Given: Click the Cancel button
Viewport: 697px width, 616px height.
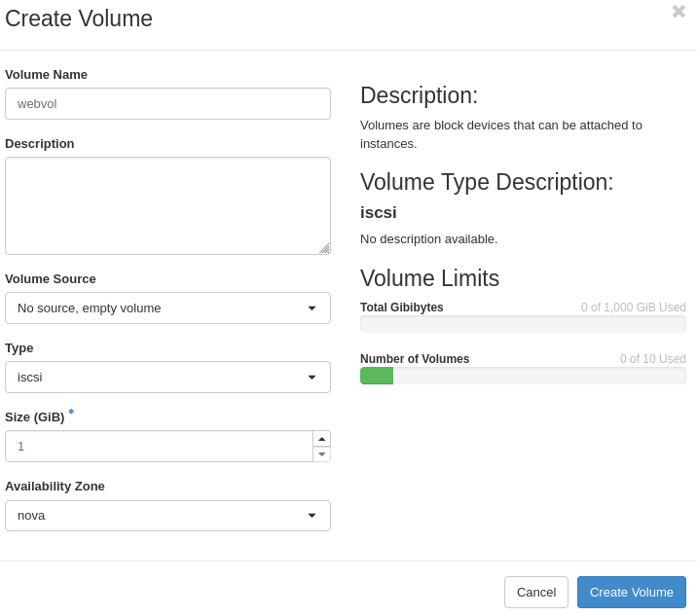Looking at the screenshot, I should click(x=536, y=592).
